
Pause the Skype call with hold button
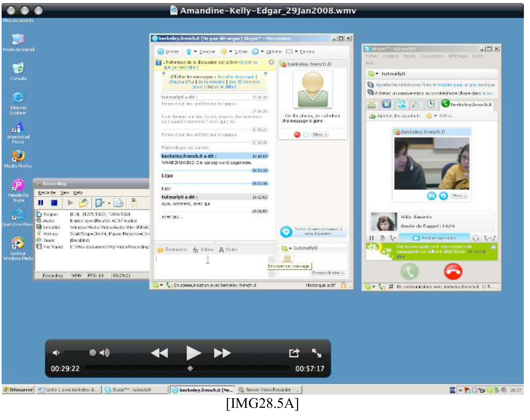[371, 238]
